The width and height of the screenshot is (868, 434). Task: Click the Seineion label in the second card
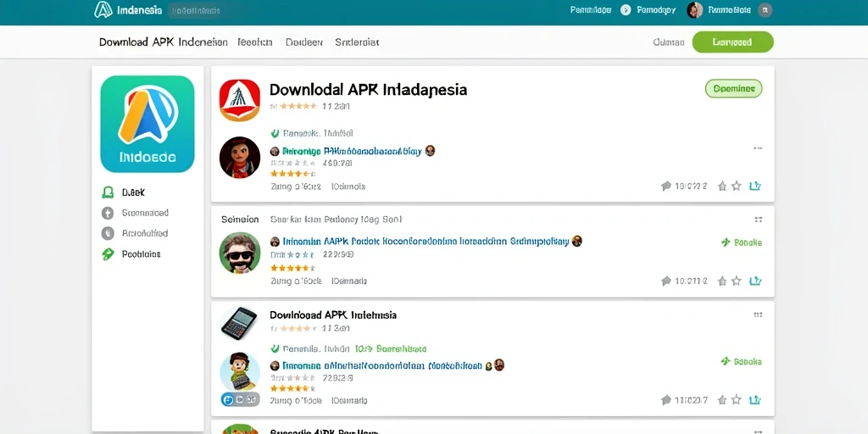click(240, 220)
